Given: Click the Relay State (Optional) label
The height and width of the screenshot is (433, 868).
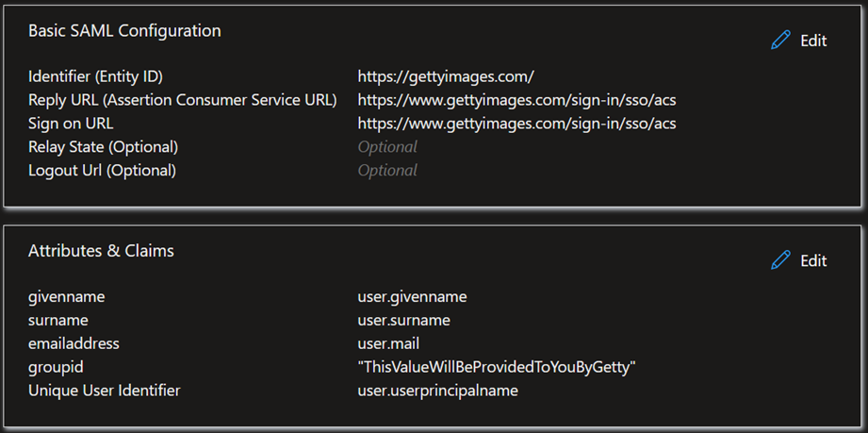Looking at the screenshot, I should click(103, 147).
